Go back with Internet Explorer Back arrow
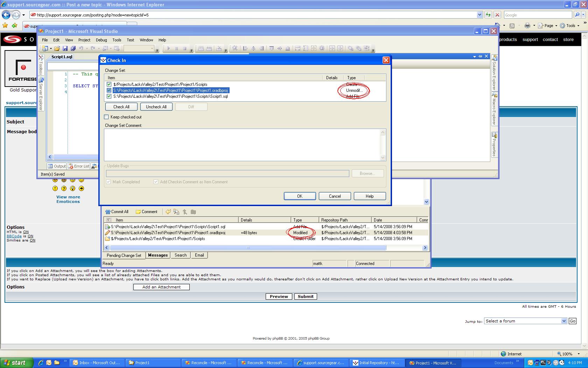Viewport: 588px width, 368px height. [x=6, y=15]
